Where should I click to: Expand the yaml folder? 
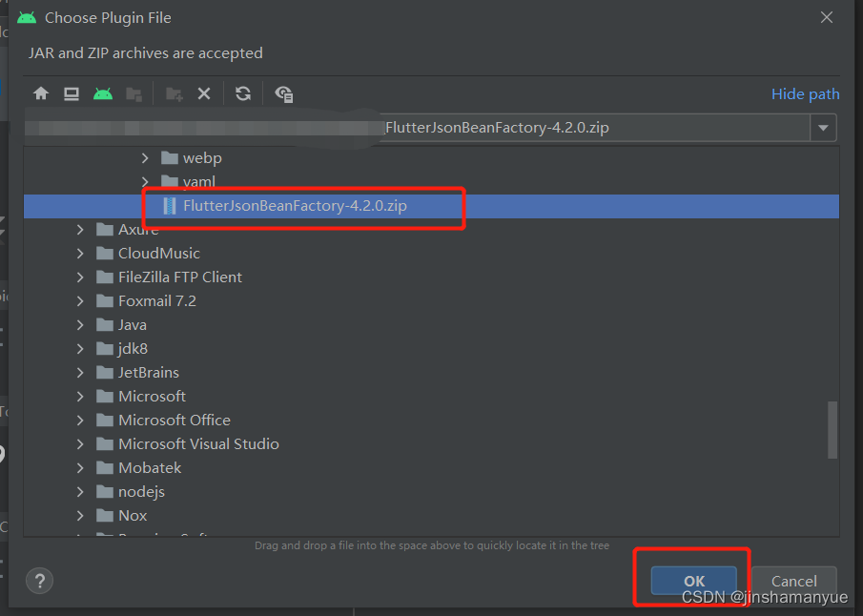pyautogui.click(x=143, y=181)
